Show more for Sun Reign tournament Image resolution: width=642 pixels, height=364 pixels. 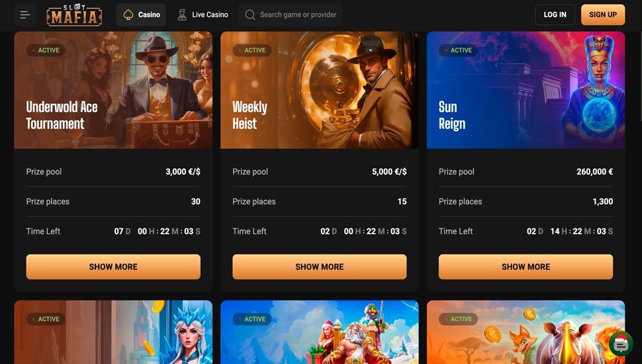click(526, 267)
